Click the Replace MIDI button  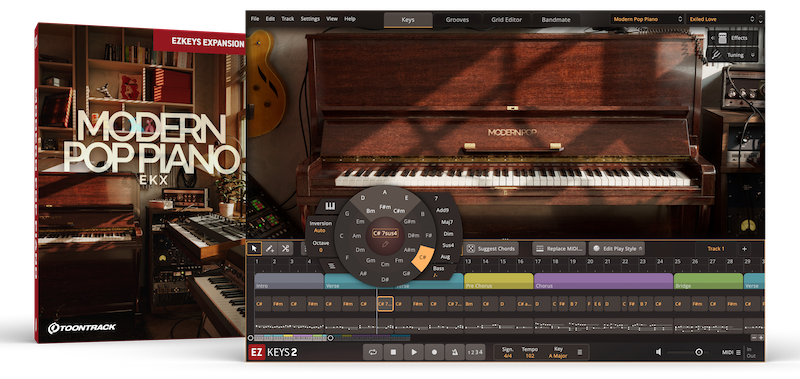(x=559, y=248)
